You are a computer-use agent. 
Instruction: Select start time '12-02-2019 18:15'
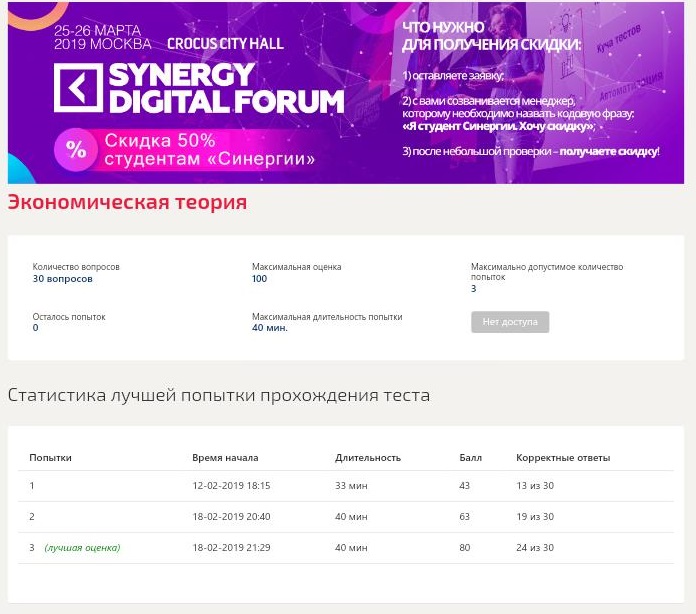231,486
